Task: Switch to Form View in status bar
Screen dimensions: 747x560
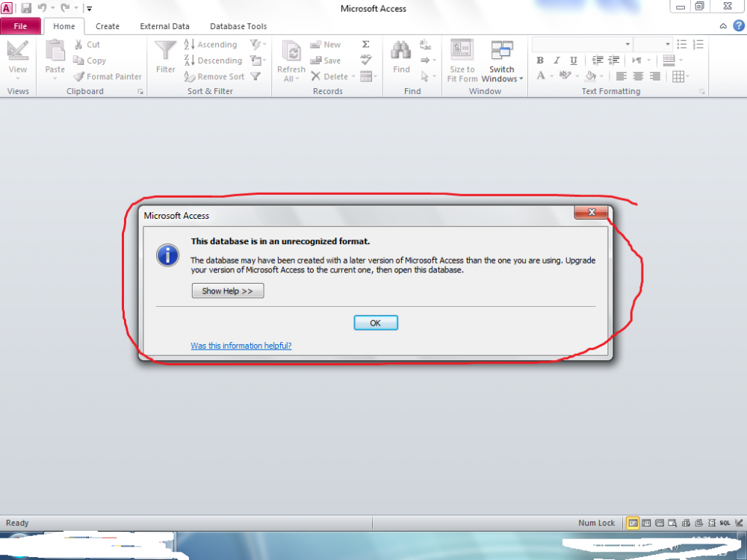Action: [633, 523]
